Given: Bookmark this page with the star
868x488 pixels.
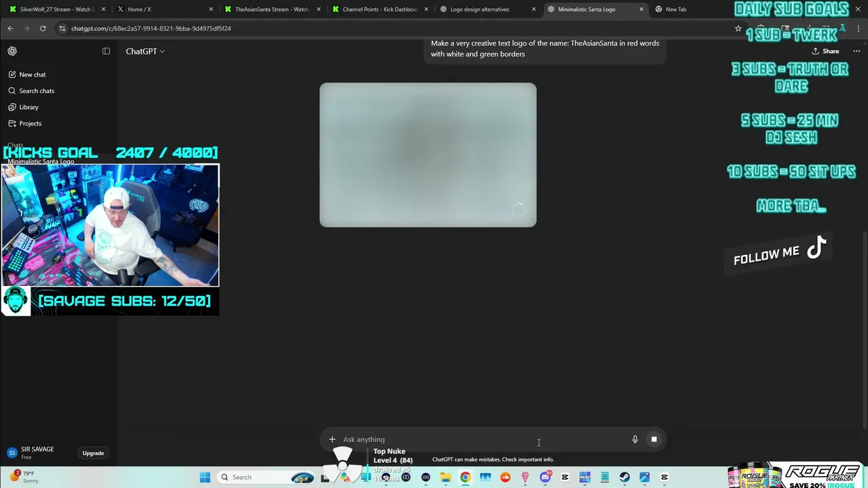Looking at the screenshot, I should click(738, 28).
